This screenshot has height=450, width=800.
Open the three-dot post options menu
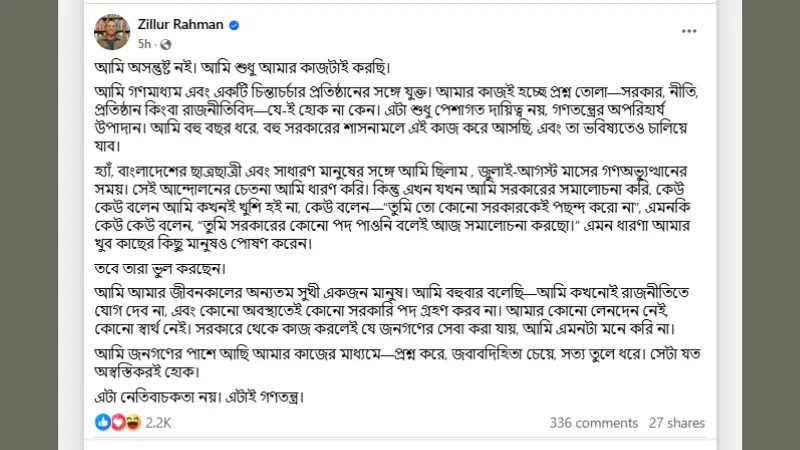pyautogui.click(x=689, y=31)
